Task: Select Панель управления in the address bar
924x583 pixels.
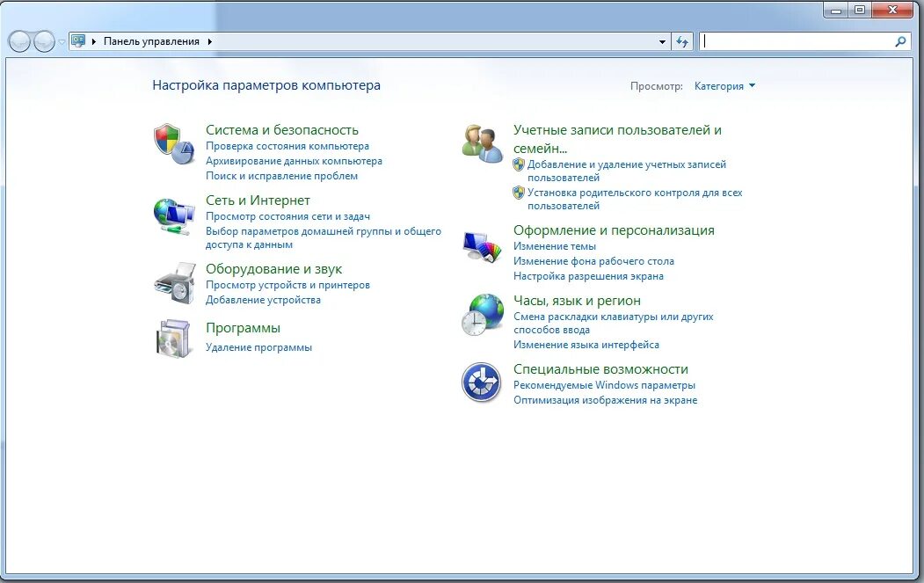Action: coord(151,41)
